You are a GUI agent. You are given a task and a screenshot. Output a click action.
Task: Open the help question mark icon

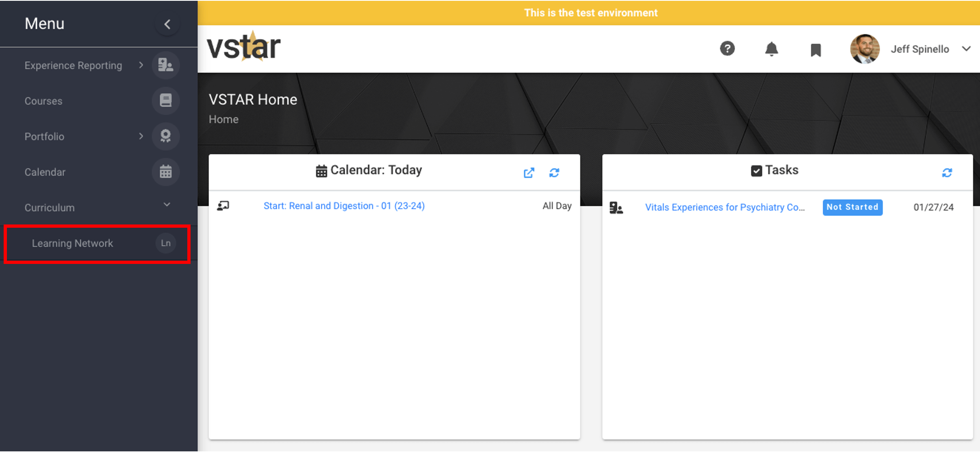coord(727,49)
